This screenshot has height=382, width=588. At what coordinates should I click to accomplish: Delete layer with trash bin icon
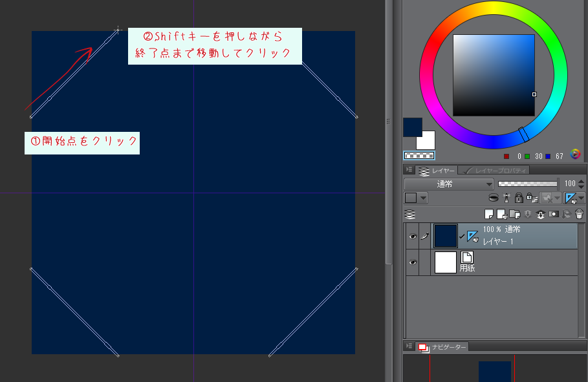point(580,214)
